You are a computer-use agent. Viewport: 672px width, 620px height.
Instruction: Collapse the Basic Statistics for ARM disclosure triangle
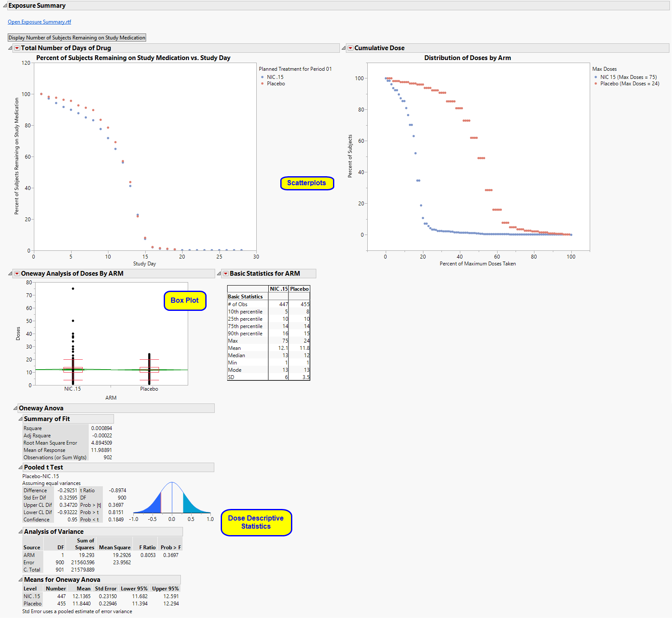pyautogui.click(x=219, y=274)
